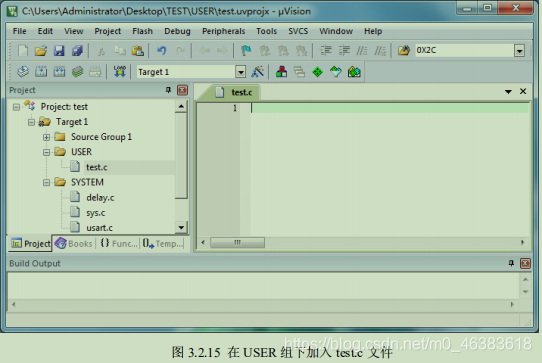Image resolution: width=542 pixels, height=363 pixels.
Task: Open the Target 1 selector dropdown
Action: pyautogui.click(x=241, y=72)
